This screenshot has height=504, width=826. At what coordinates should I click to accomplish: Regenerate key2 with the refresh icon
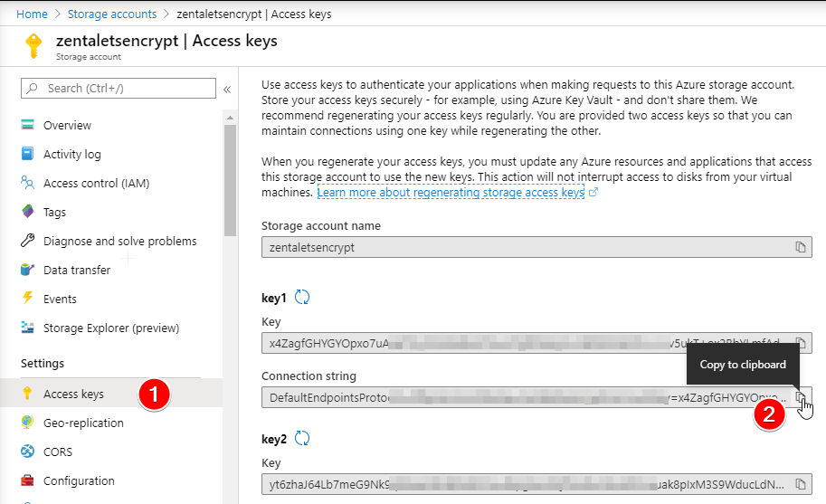[302, 438]
